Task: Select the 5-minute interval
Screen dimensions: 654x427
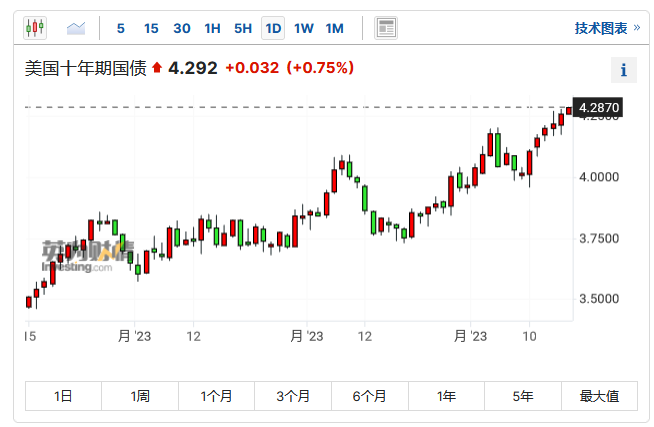Action: pos(121,28)
